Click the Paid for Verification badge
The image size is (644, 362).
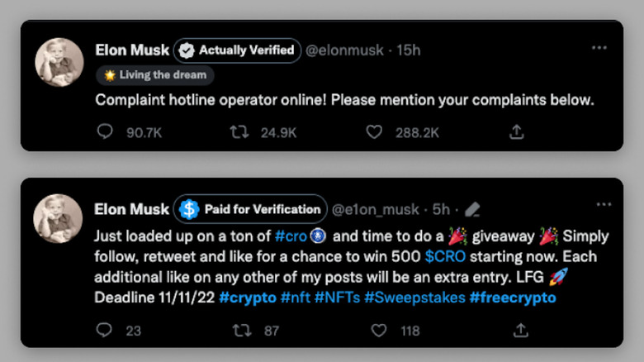[250, 209]
